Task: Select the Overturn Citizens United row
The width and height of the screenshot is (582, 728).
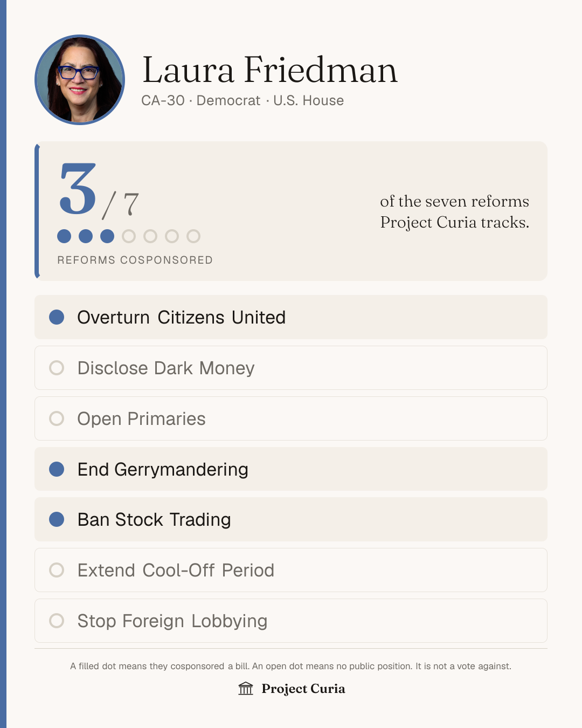Action: point(291,317)
